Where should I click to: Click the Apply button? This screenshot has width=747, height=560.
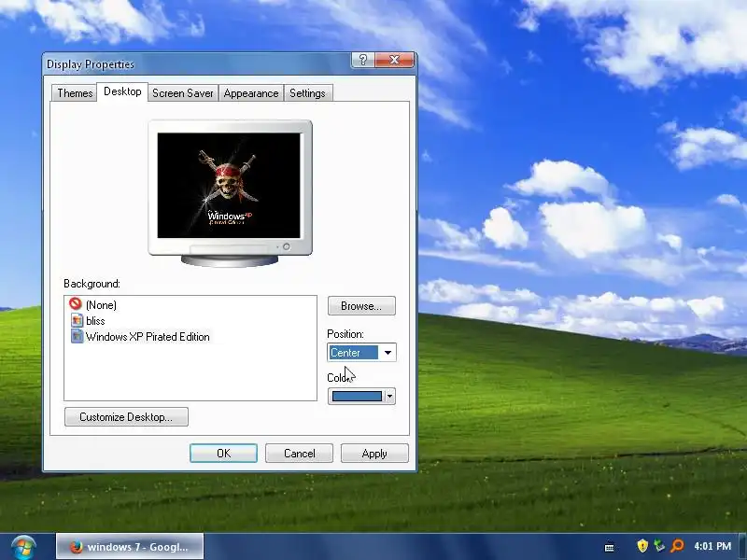pos(374,454)
